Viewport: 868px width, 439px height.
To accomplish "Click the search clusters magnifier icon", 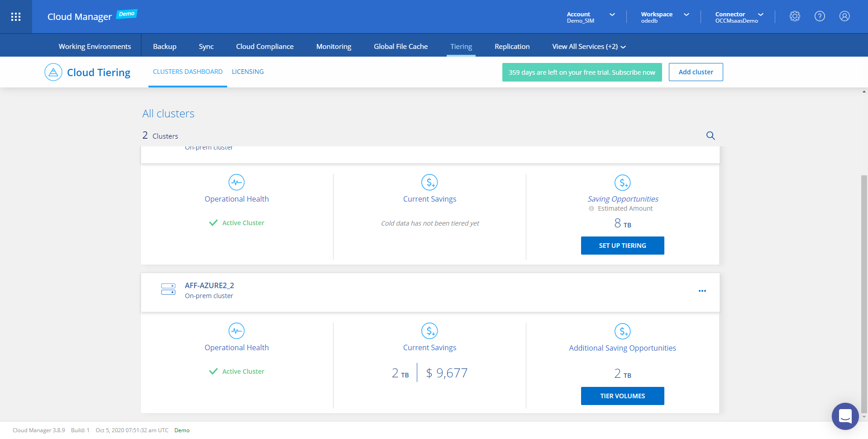I will click(x=711, y=135).
